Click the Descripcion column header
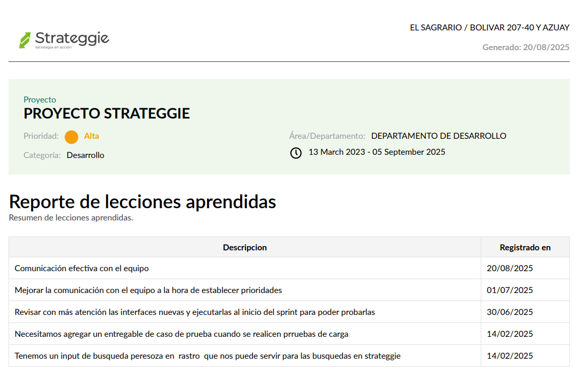Image resolution: width=588 pixels, height=379 pixels. pos(245,247)
